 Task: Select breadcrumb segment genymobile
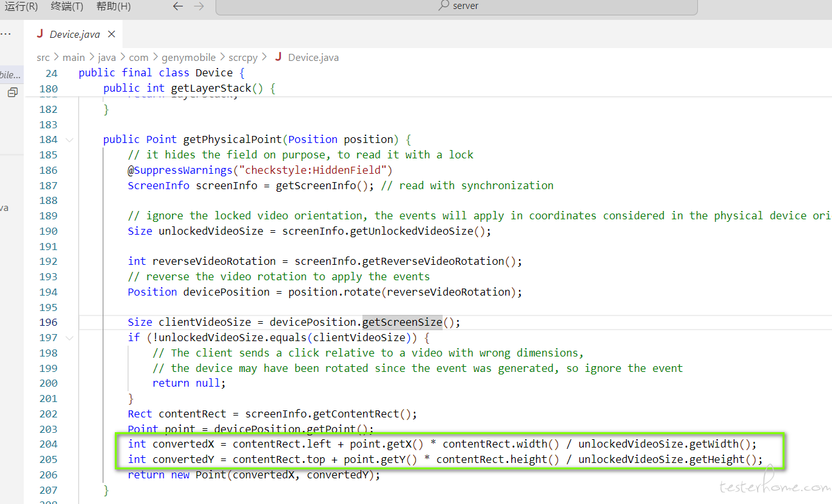[x=189, y=58]
